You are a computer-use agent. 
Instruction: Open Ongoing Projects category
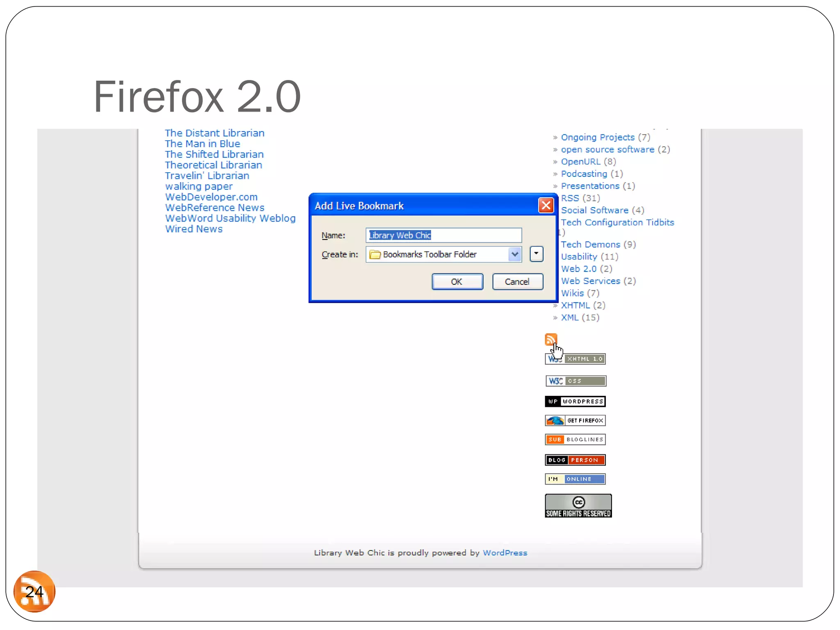pyautogui.click(x=598, y=137)
